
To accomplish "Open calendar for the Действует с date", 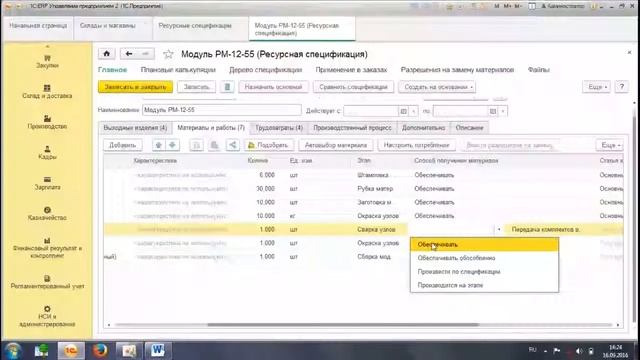I will [x=403, y=111].
